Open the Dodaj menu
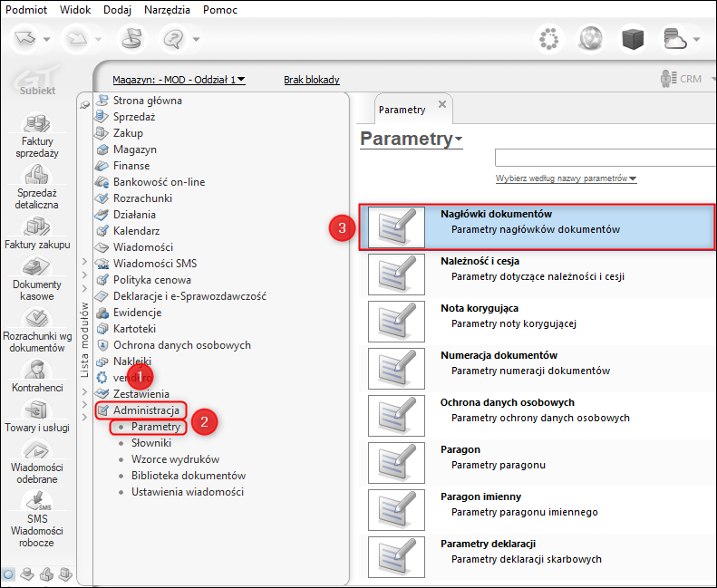 coord(117,10)
